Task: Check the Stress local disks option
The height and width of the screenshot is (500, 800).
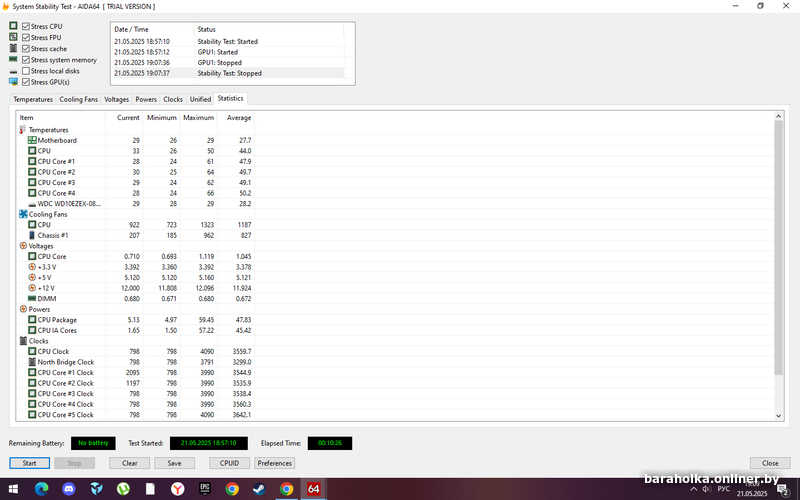Action: pos(26,71)
